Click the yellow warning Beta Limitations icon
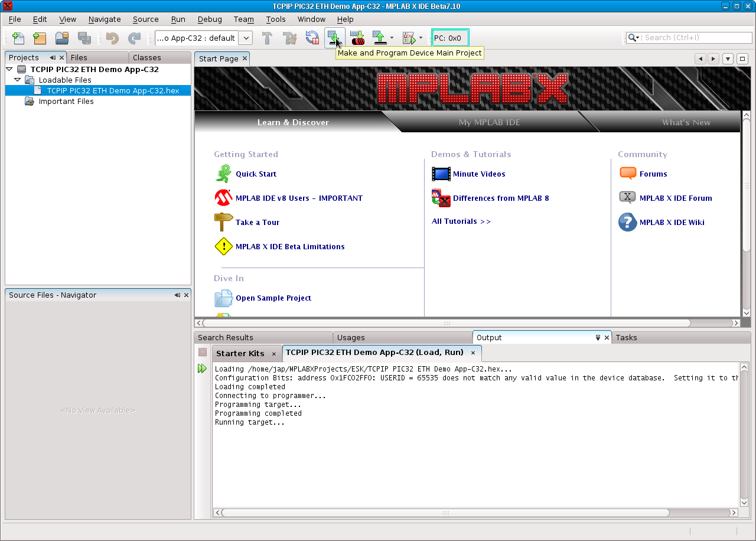Image resolution: width=756 pixels, height=541 pixels. pyautogui.click(x=223, y=246)
